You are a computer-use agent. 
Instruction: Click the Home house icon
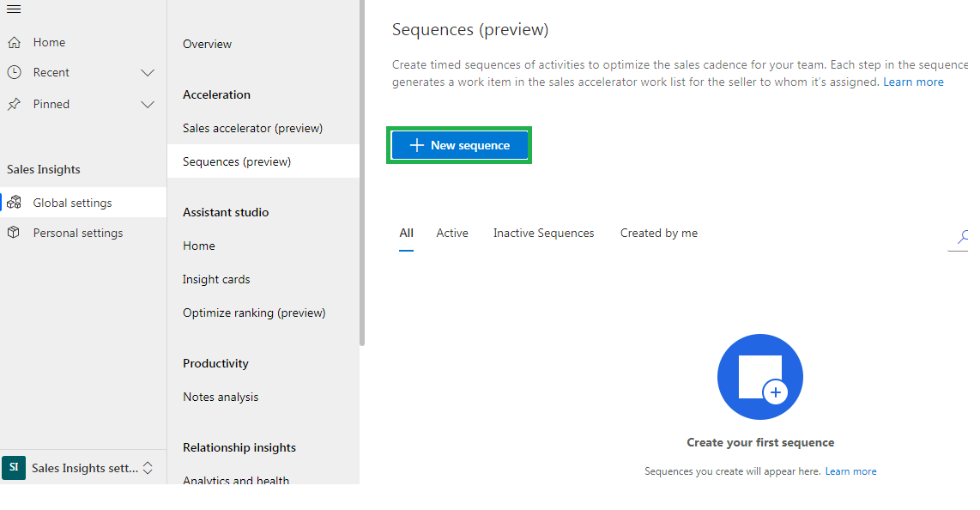pos(14,43)
